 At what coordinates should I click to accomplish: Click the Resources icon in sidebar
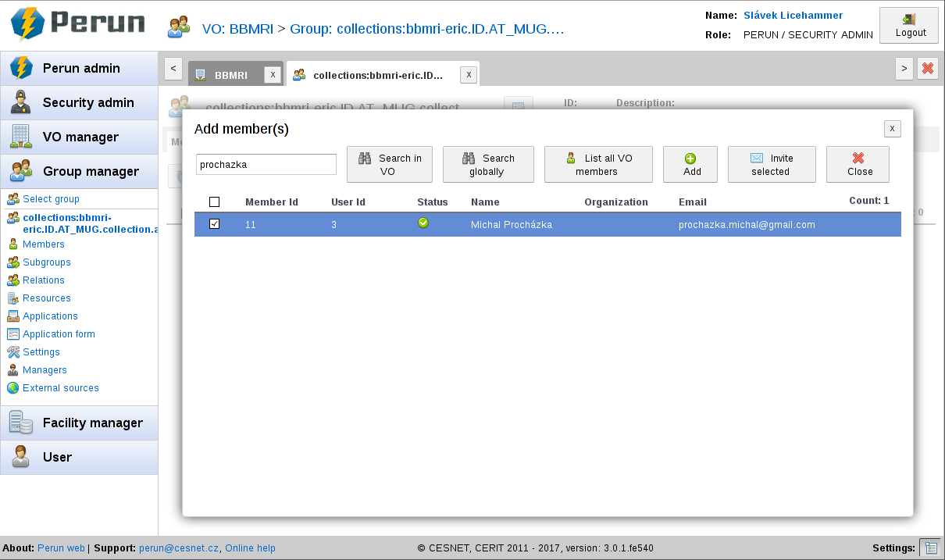click(x=13, y=298)
